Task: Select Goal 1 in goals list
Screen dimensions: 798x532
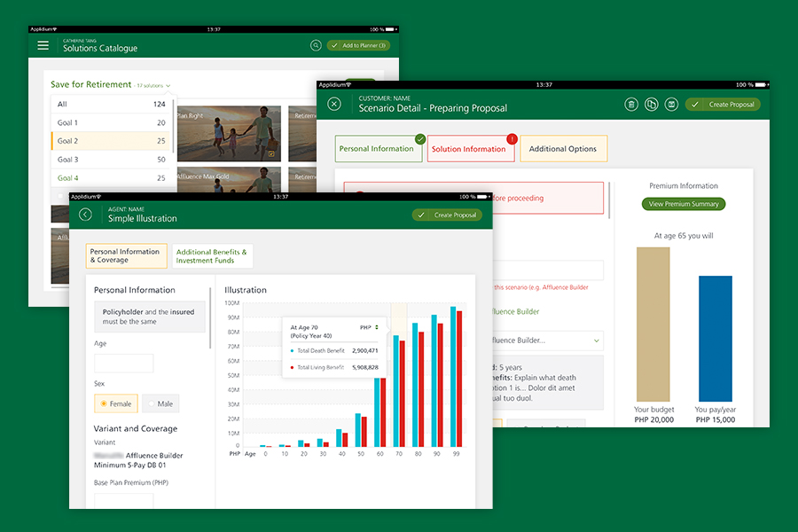Action: [111, 122]
